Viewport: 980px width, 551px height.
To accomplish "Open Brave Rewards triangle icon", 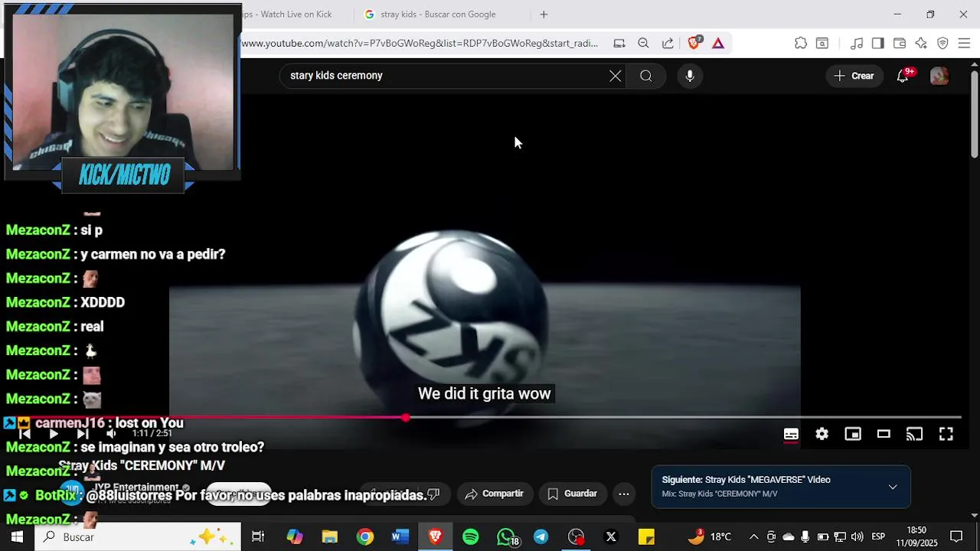I will pos(718,43).
